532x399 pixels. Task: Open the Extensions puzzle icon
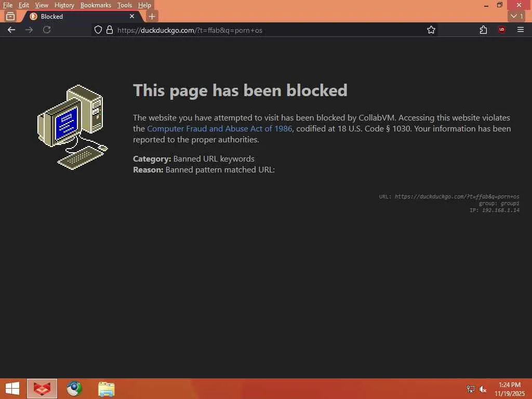484,30
